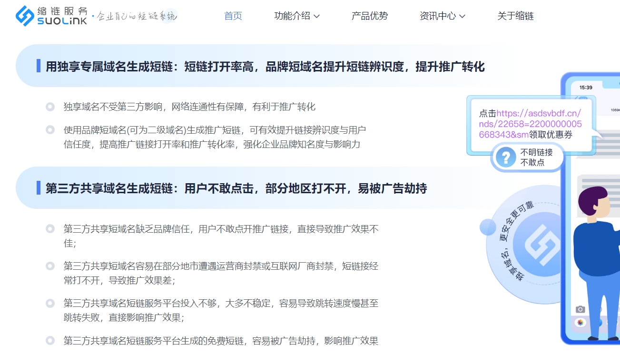Click the 第三方共享域名生成短链 heading banner
Viewport: 620px width, 364px height.
point(236,188)
